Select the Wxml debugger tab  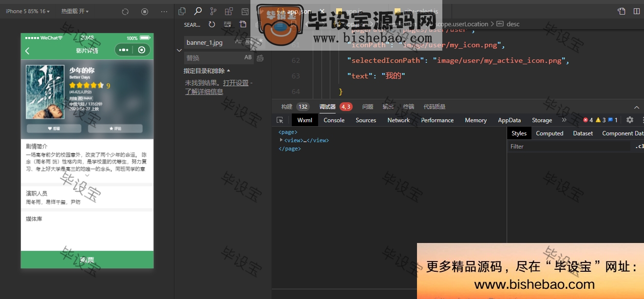tap(305, 120)
